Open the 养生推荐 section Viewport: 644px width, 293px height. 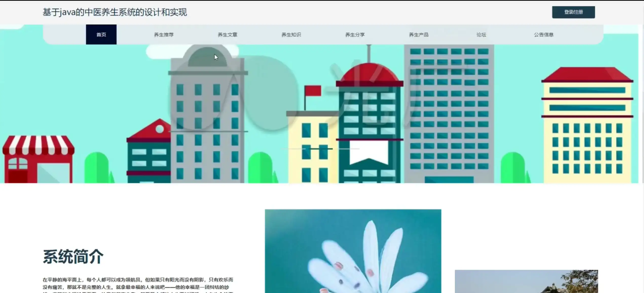coord(163,35)
